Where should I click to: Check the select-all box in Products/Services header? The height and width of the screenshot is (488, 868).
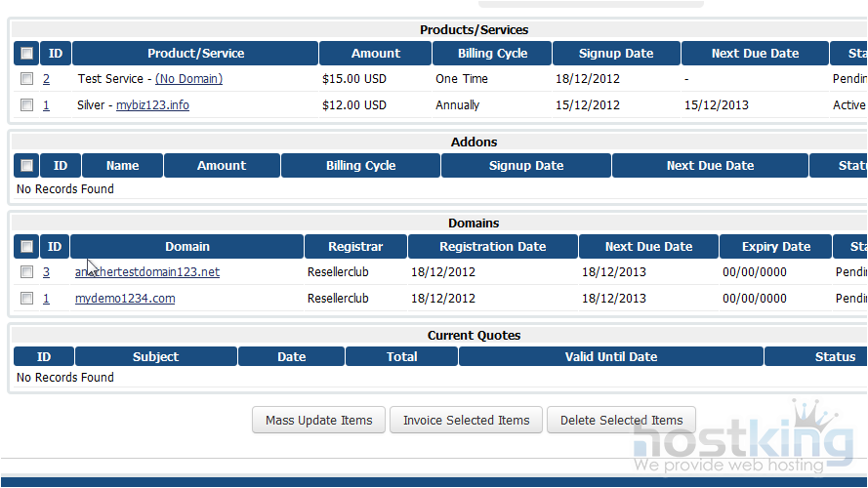[26, 54]
